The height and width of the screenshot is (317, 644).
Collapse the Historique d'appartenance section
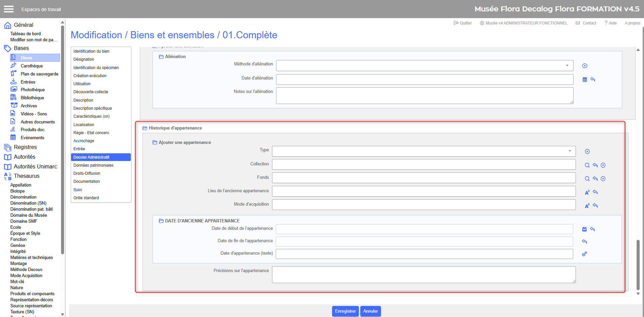145,128
